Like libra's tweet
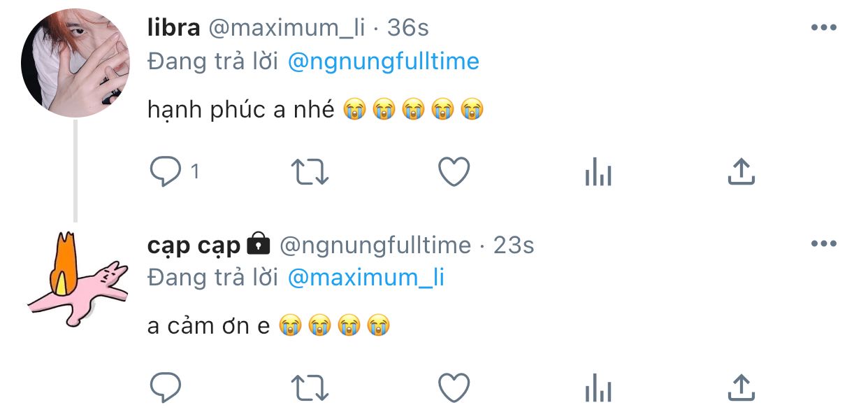Viewport: 868px width, 419px height. [454, 172]
